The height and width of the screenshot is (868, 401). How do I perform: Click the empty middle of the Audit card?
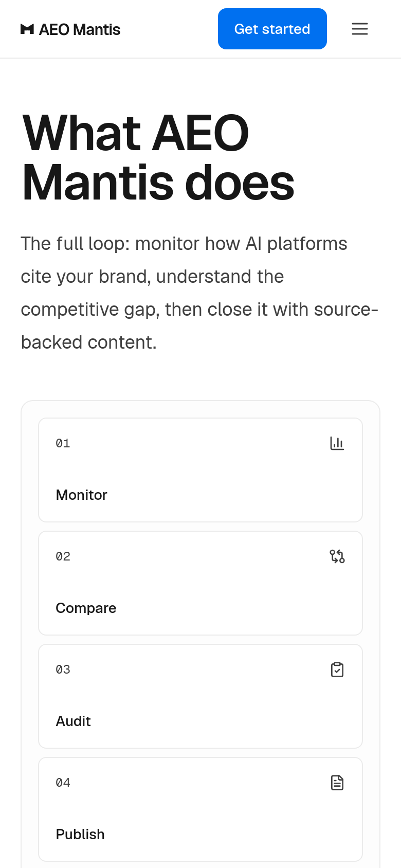click(200, 696)
